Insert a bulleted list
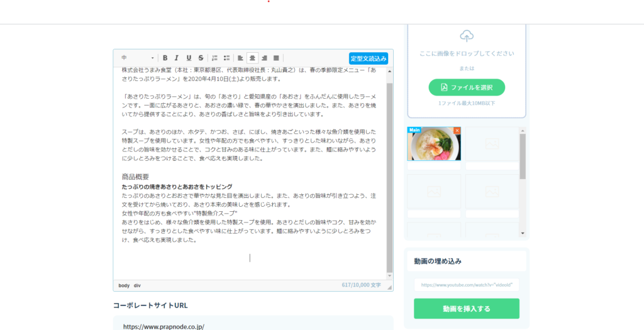Screen dimensions: 644x330 pyautogui.click(x=227, y=58)
